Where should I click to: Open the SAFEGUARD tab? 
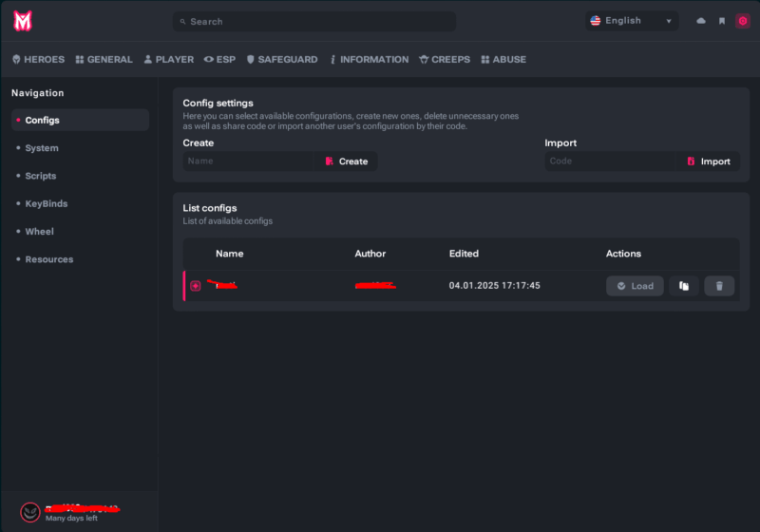tap(282, 59)
